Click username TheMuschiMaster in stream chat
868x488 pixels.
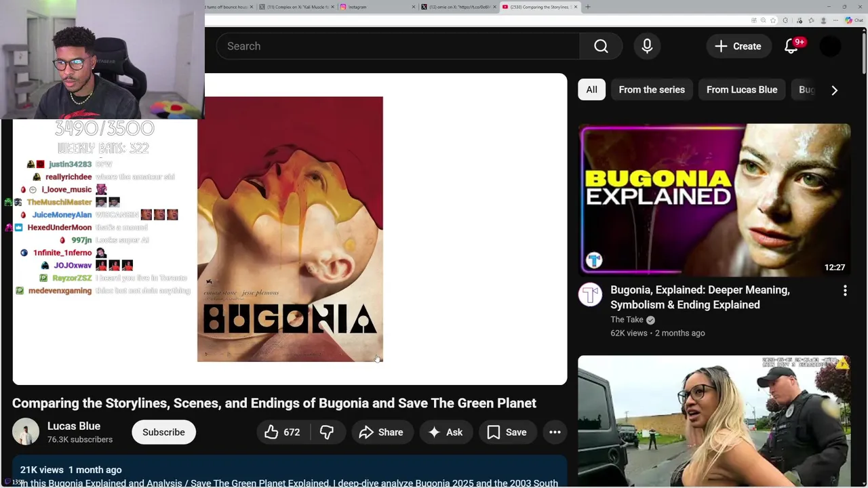(59, 202)
